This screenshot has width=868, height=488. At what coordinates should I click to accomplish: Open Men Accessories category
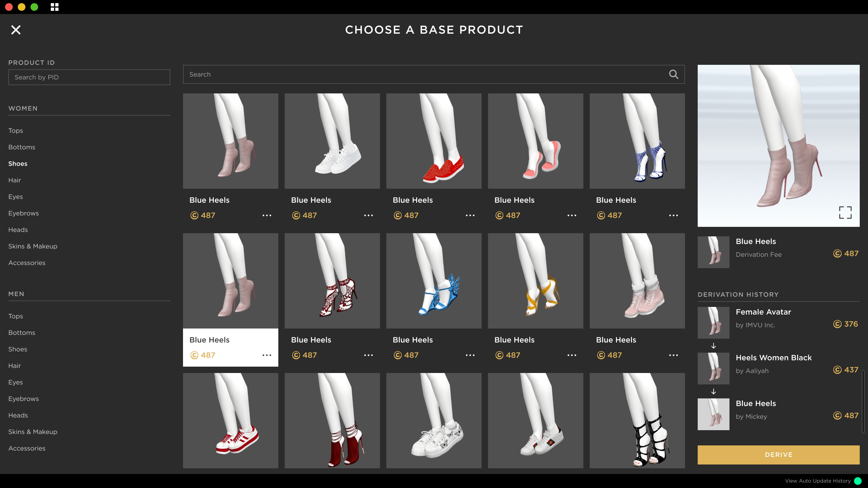pos(27,448)
